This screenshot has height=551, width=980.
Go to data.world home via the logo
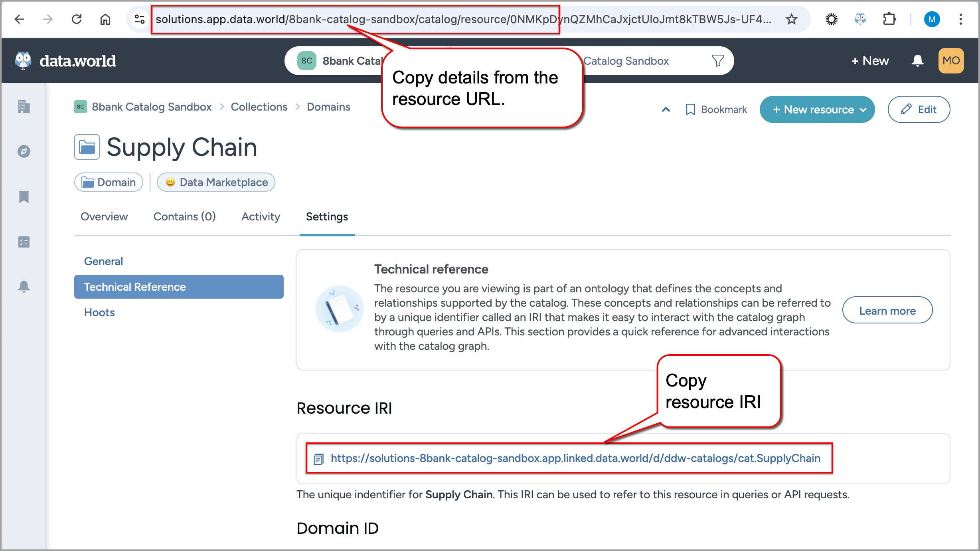tap(65, 61)
